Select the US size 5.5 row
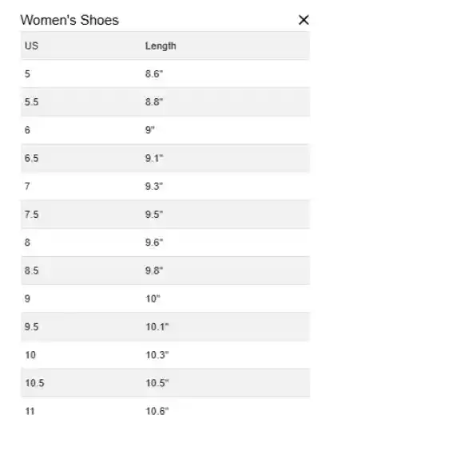Image resolution: width=476 pixels, height=454 pixels. [x=165, y=102]
